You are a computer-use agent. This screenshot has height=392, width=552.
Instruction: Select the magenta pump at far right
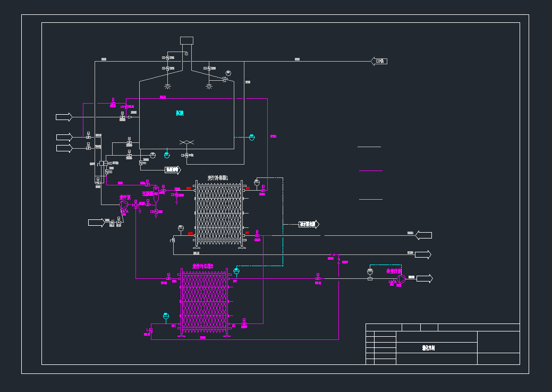[401, 279]
